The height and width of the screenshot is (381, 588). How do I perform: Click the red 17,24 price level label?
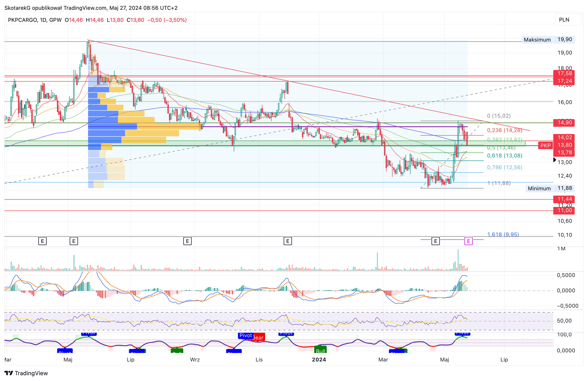pyautogui.click(x=564, y=81)
